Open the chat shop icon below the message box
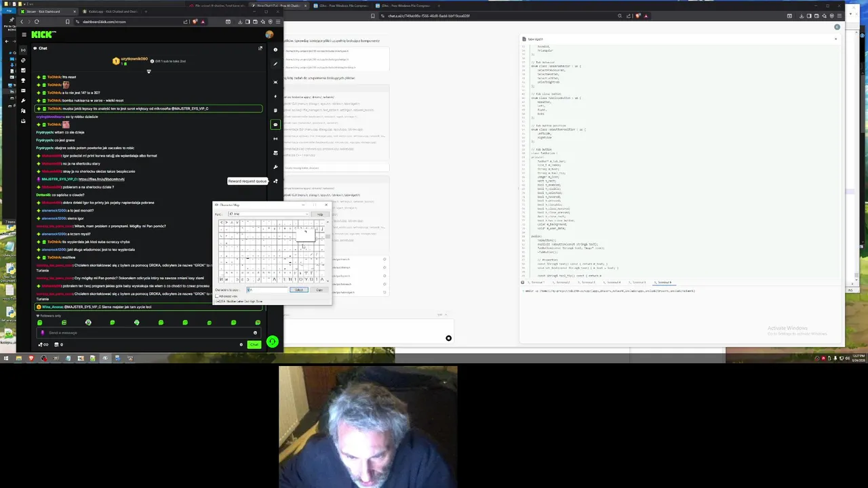Screen dimensions: 868x488 tap(58, 345)
